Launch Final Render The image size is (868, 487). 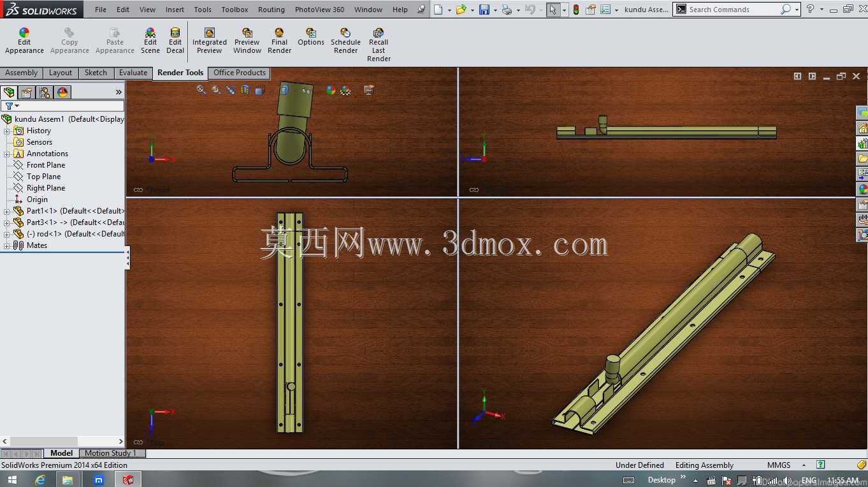[x=279, y=41]
